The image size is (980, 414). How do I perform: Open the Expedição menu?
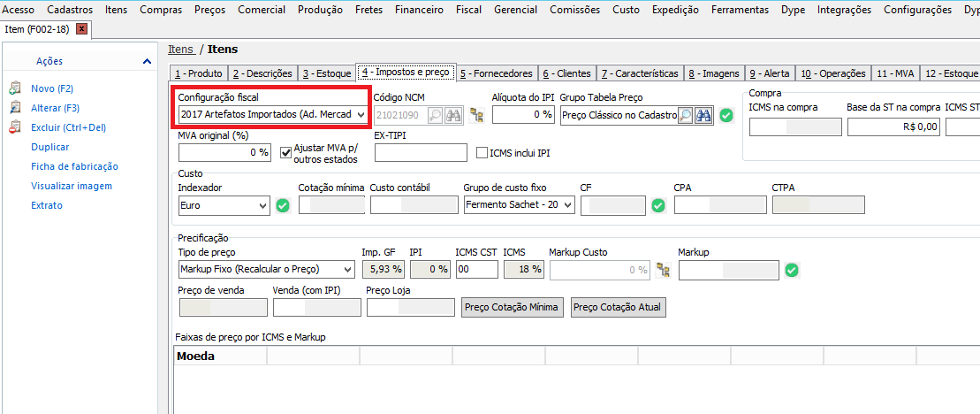[674, 10]
